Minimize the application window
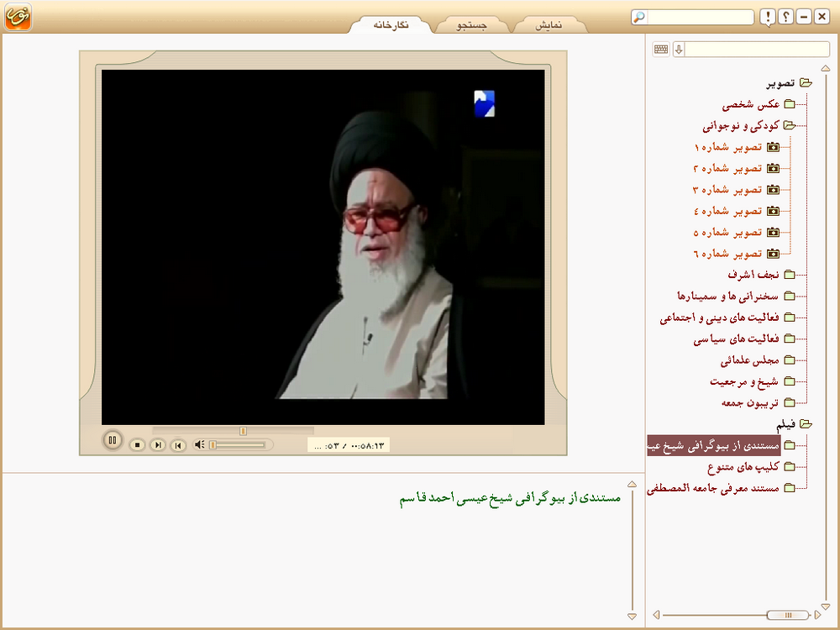This screenshot has height=630, width=840. tap(804, 17)
